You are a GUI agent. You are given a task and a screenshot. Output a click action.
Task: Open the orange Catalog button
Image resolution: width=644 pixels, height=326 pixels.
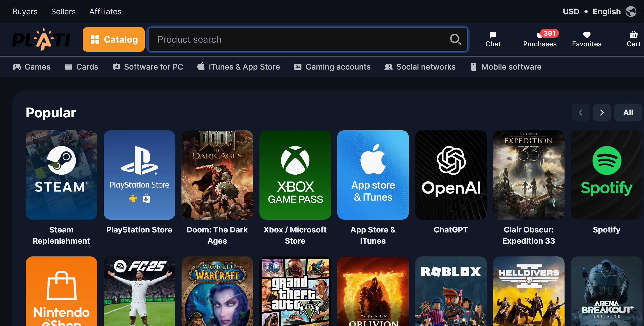click(x=114, y=39)
